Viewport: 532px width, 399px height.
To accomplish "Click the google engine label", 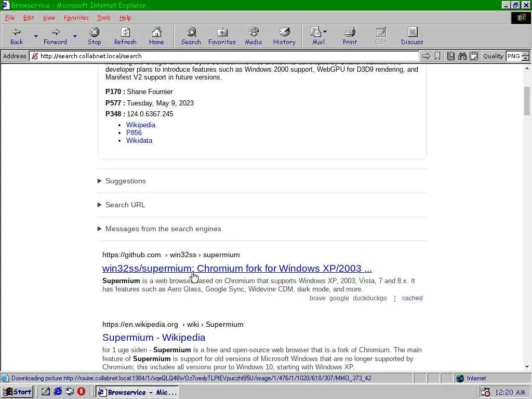I will pos(339,298).
